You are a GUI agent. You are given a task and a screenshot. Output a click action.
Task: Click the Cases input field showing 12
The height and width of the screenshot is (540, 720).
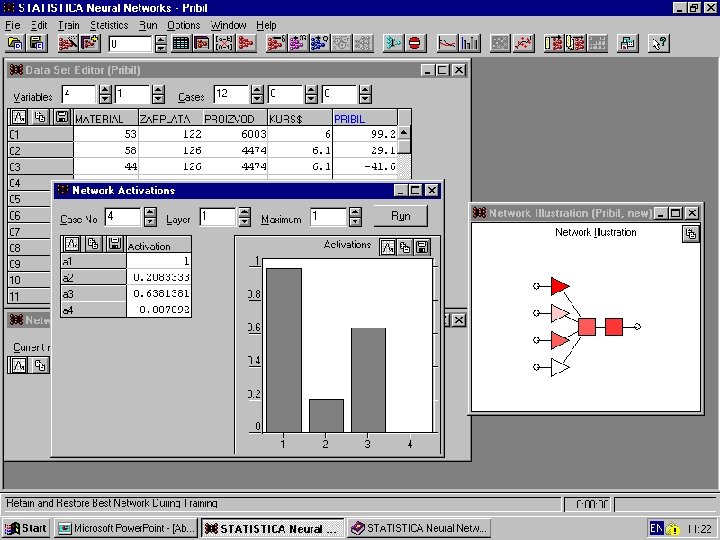pos(231,94)
